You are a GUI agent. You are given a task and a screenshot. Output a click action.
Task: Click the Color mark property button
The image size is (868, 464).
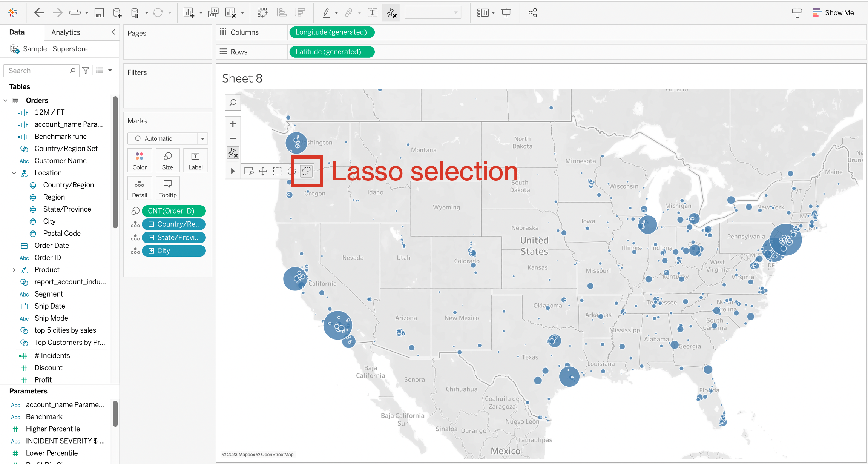click(x=140, y=160)
